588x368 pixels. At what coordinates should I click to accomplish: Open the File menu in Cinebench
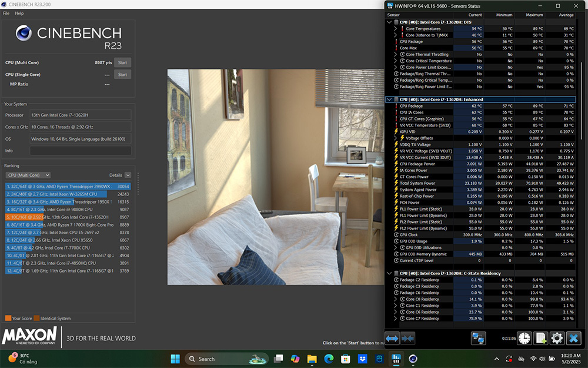click(x=6, y=13)
